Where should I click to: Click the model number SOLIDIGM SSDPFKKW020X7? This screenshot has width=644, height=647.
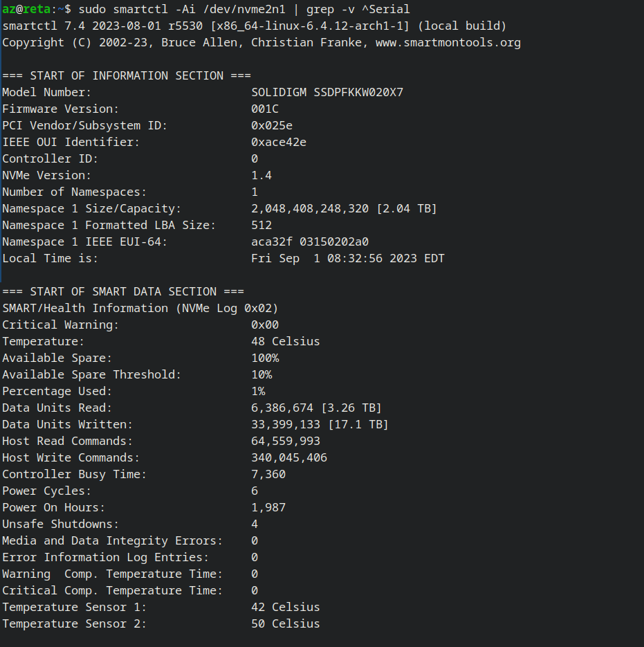point(327,92)
